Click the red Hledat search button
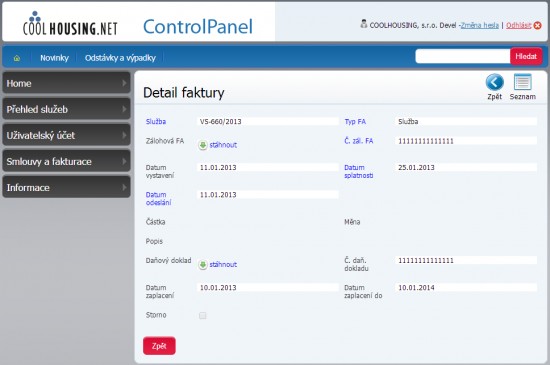Viewport: 550px width, 365px height. click(x=526, y=56)
